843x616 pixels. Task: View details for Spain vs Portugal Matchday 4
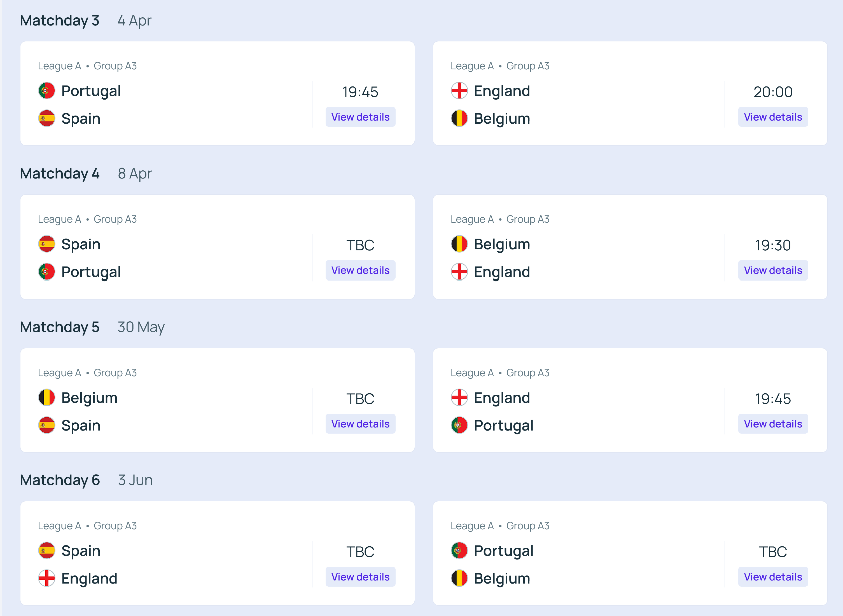tap(360, 270)
